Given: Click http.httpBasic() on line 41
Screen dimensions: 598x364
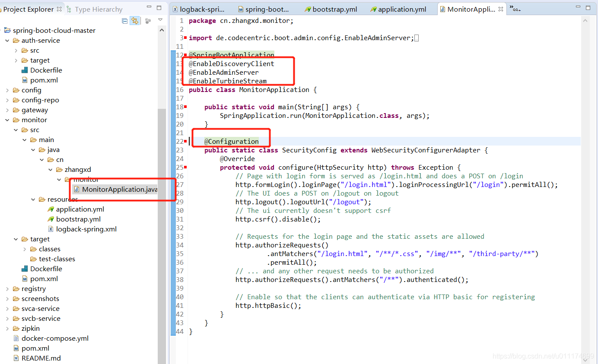Looking at the screenshot, I should pyautogui.click(x=268, y=305).
